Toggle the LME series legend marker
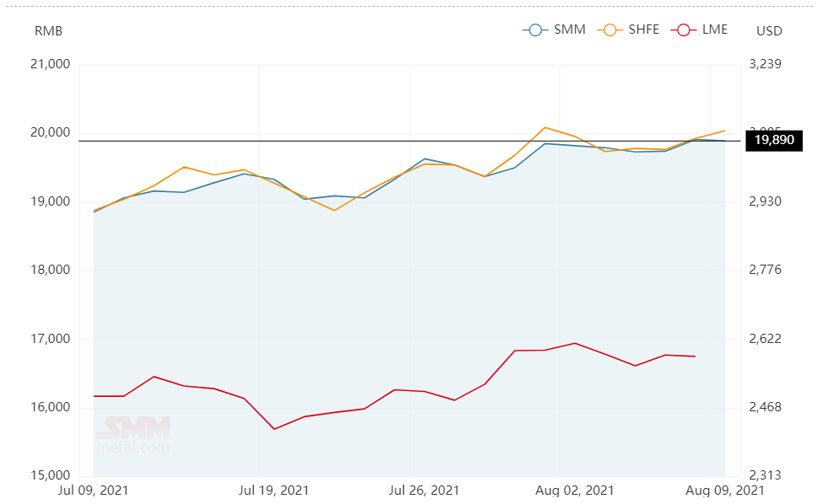Viewport: 817px width, 504px height. point(684,29)
